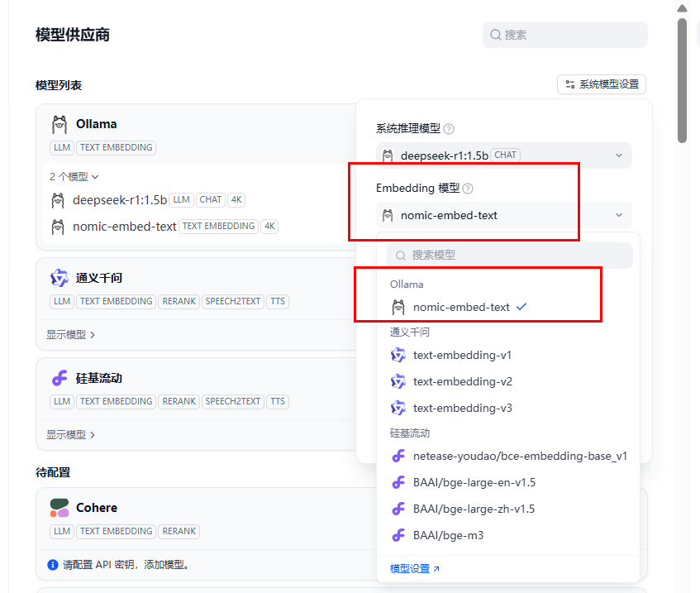
Task: Choose BAAI/bge-m3 model
Action: (x=508, y=535)
